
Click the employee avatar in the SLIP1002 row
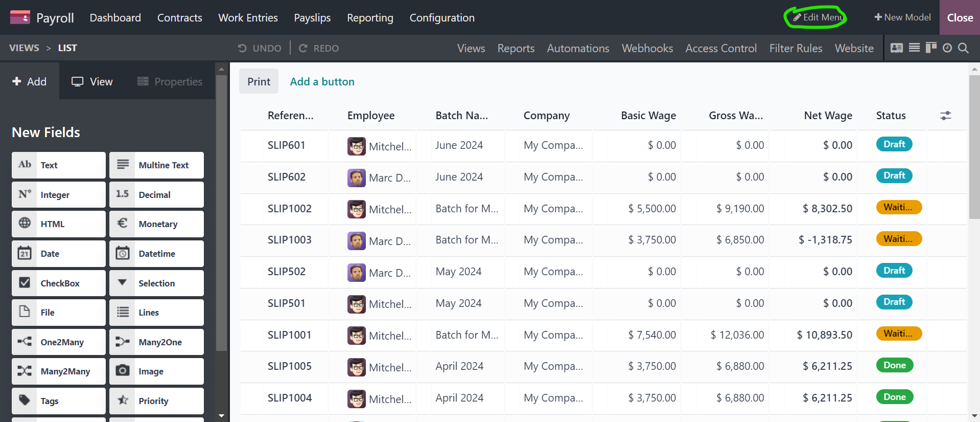coord(357,209)
